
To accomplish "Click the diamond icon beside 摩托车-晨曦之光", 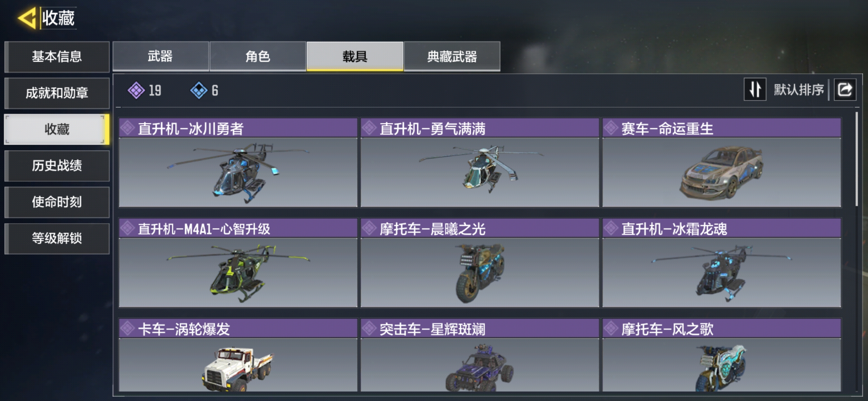I will 369,228.
